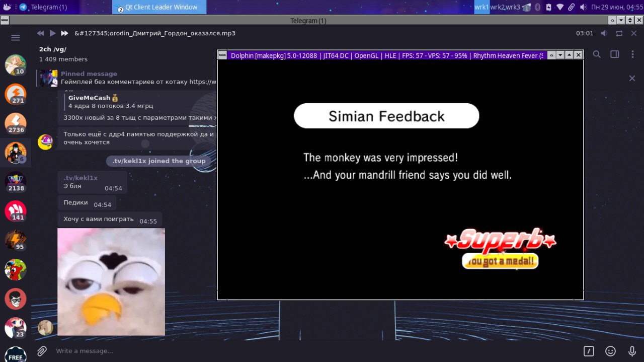Open the system volume tray icon
This screenshot has width=644, height=362.
pyautogui.click(x=583, y=7)
